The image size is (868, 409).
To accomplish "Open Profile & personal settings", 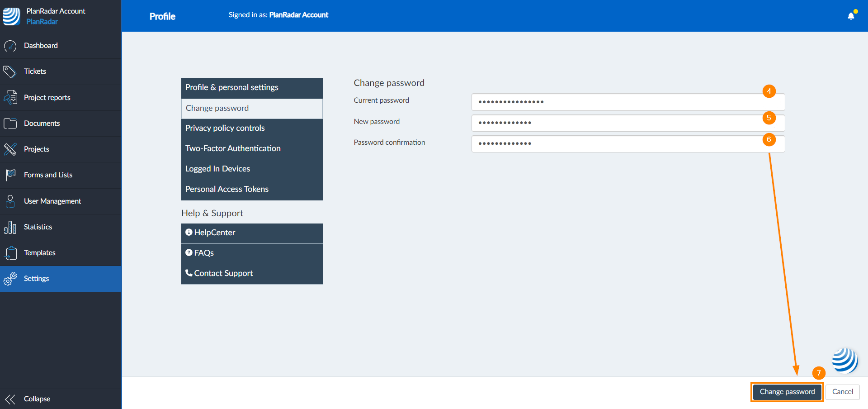I will [x=252, y=88].
